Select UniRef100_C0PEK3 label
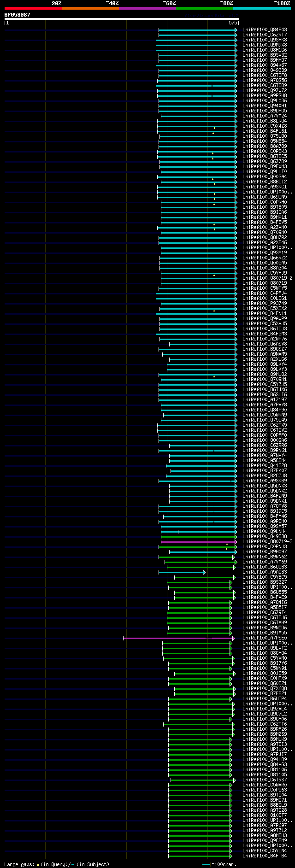The height and width of the screenshot is (868, 295). pyautogui.click(x=265, y=152)
